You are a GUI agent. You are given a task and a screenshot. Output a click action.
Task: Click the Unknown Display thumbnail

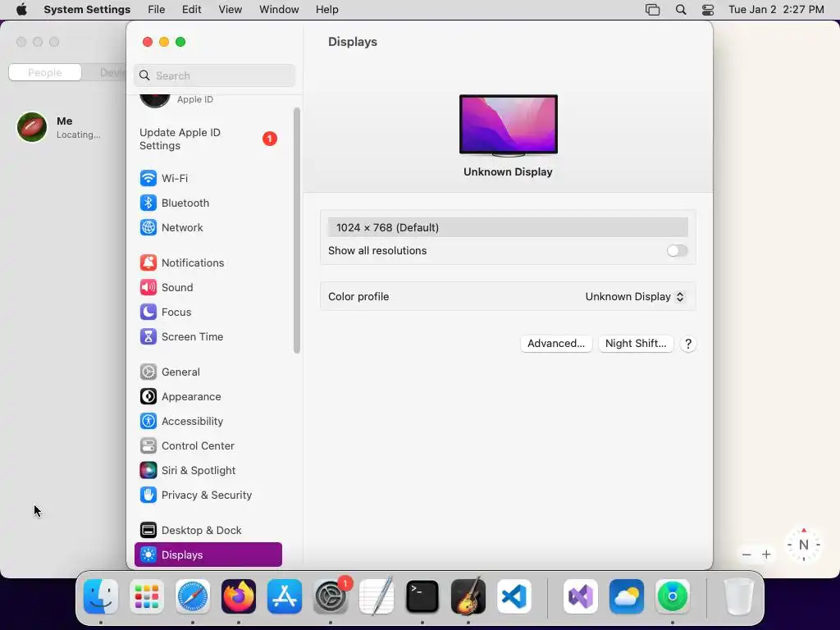point(509,126)
